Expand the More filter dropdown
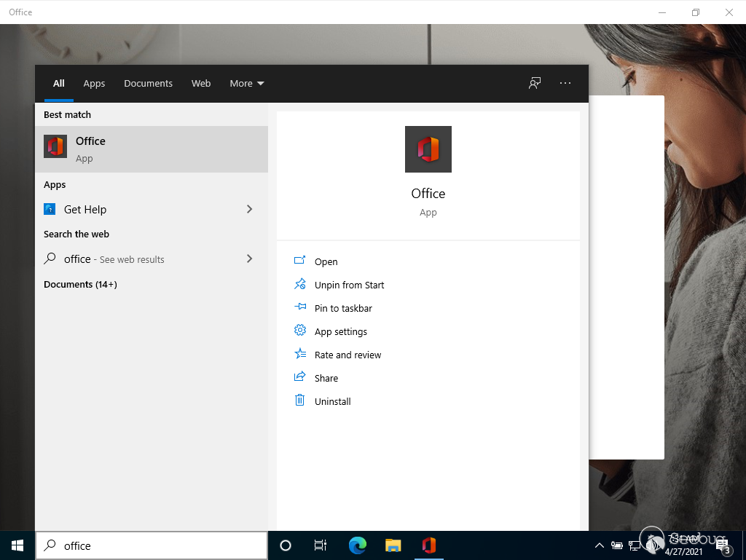The width and height of the screenshot is (746, 560). 246,84
